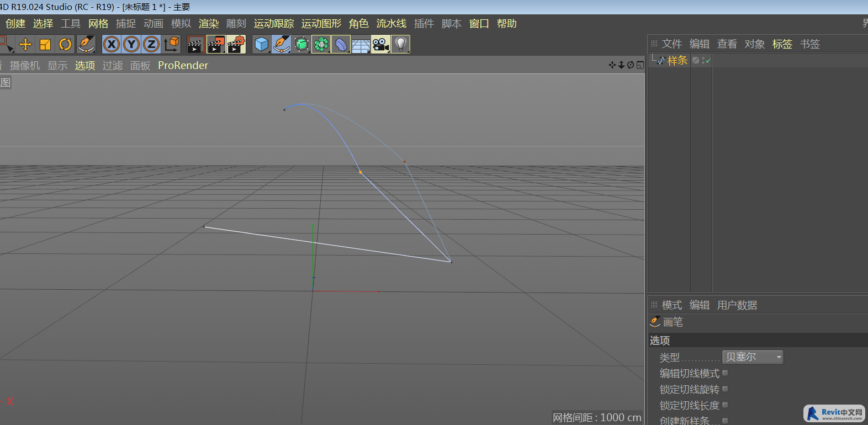Render to Picture Viewer

click(x=216, y=44)
